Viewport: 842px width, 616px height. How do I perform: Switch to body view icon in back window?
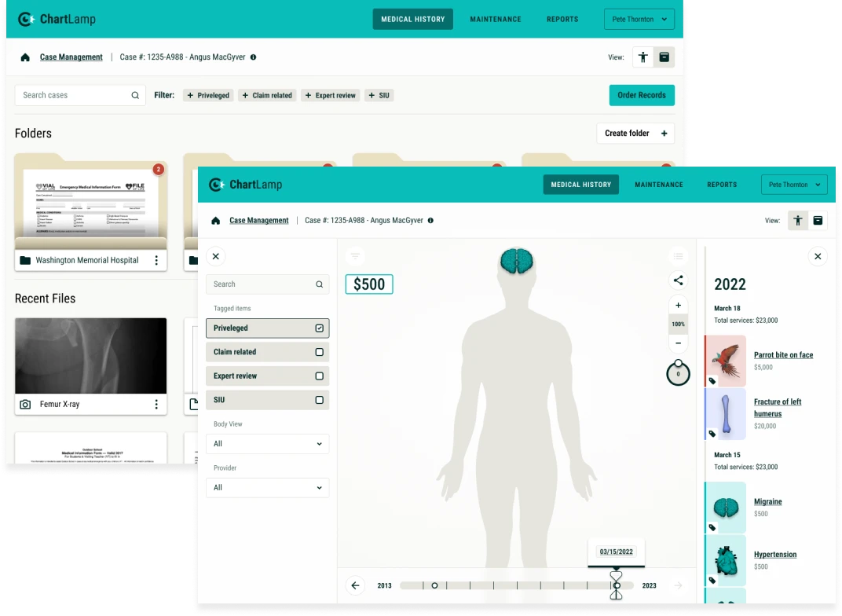point(642,57)
